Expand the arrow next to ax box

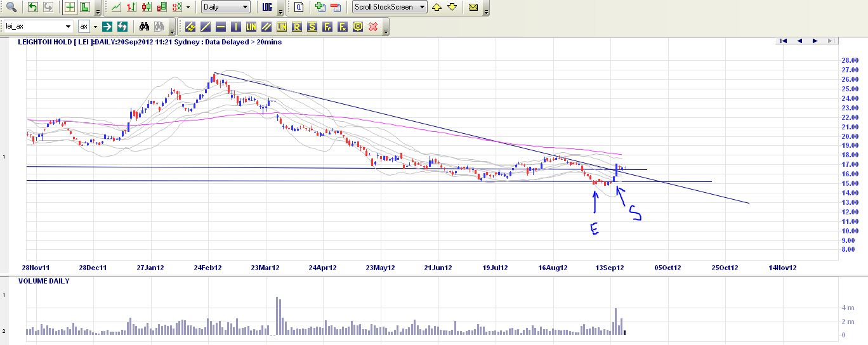(96, 26)
